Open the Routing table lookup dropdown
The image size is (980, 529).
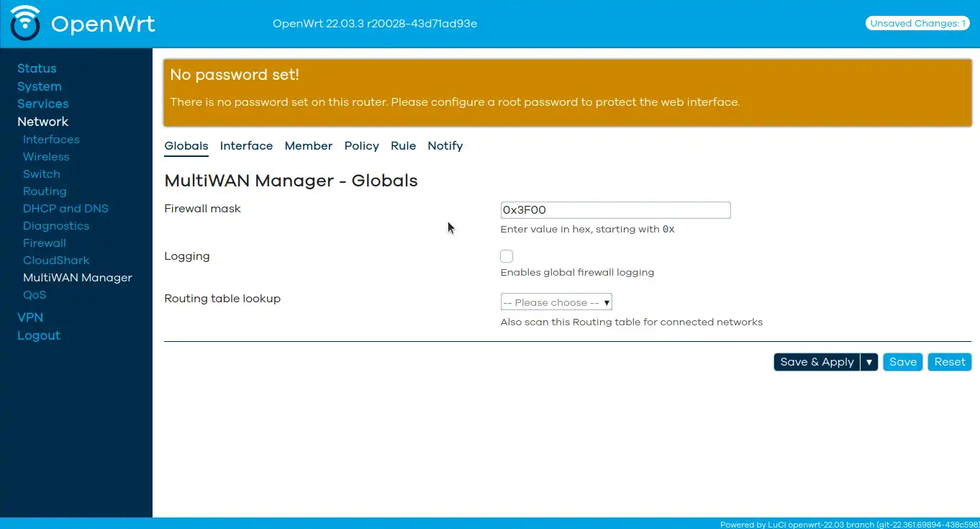click(555, 302)
